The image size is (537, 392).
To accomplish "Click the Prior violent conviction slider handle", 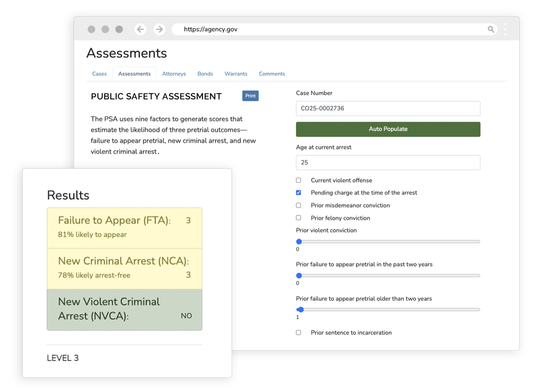I will click(299, 242).
